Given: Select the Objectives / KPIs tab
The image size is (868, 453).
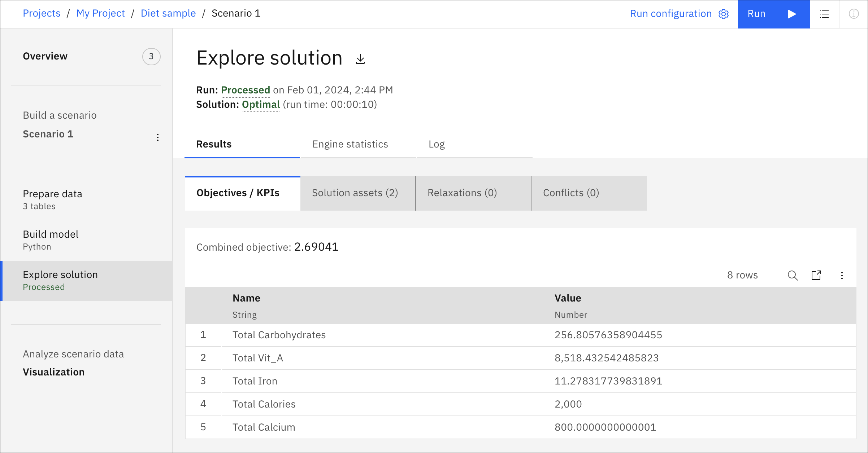Looking at the screenshot, I should coord(243,193).
